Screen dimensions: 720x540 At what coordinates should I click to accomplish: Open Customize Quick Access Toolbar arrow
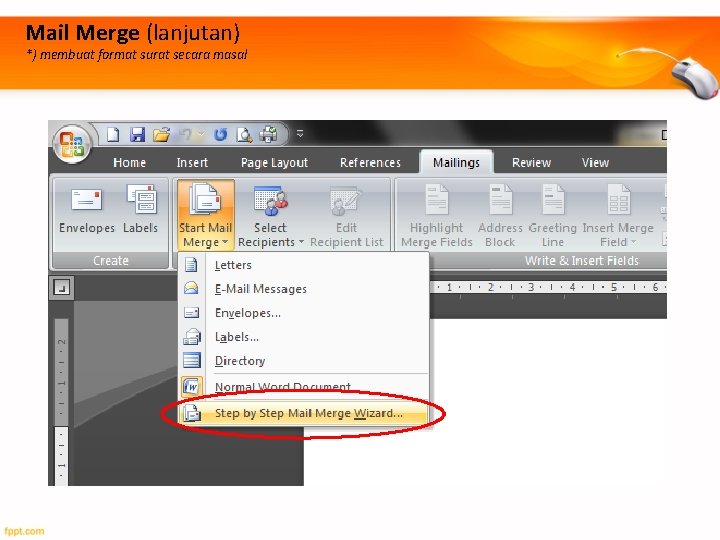pyautogui.click(x=300, y=134)
